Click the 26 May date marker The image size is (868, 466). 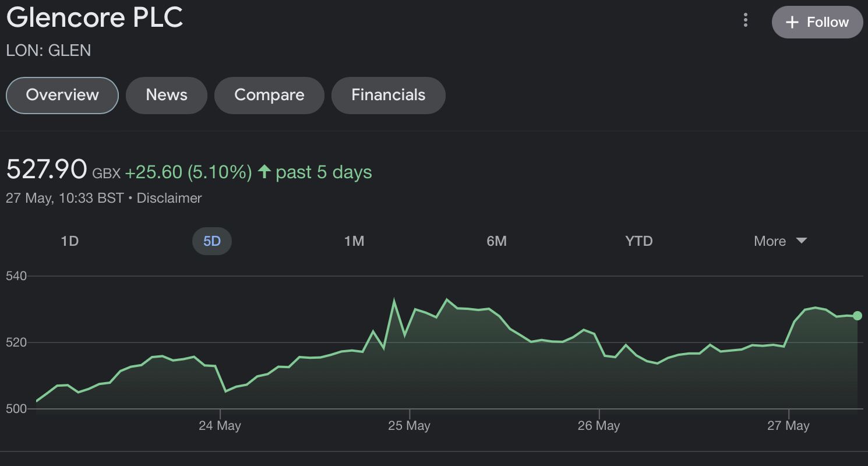point(598,426)
